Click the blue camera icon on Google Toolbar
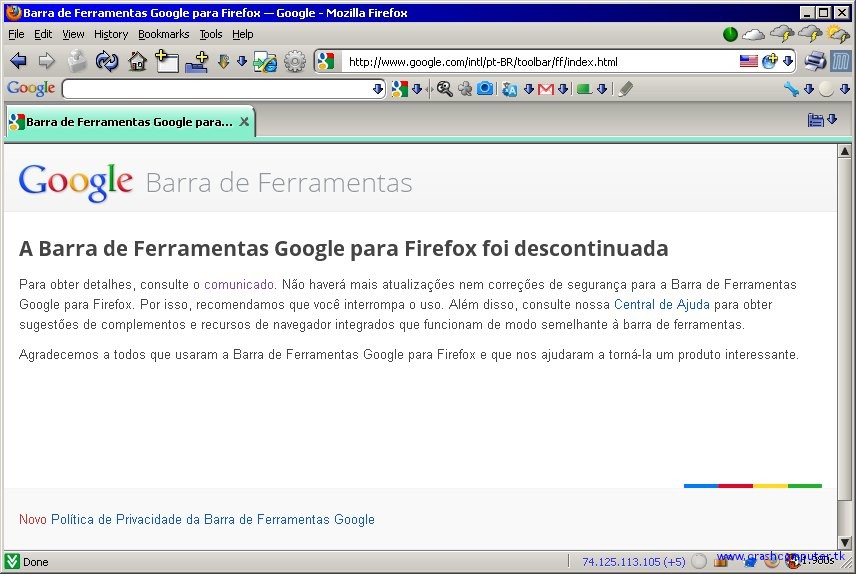Screen dimensions: 856x574 [x=485, y=88]
